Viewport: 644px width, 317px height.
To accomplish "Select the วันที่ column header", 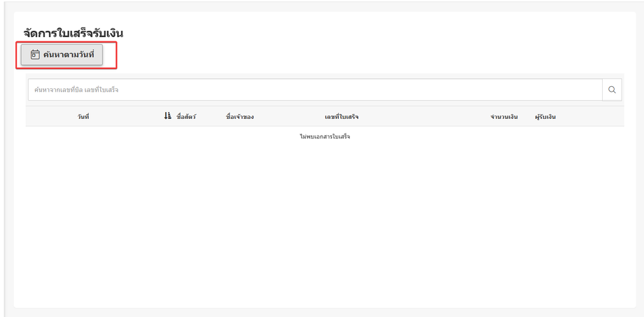I will pos(83,117).
